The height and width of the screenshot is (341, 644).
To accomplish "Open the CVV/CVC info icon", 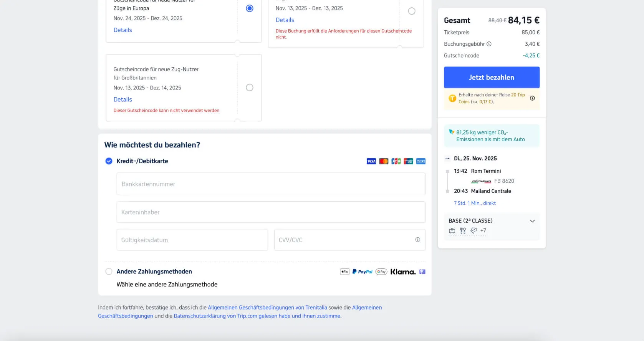I will point(417,240).
